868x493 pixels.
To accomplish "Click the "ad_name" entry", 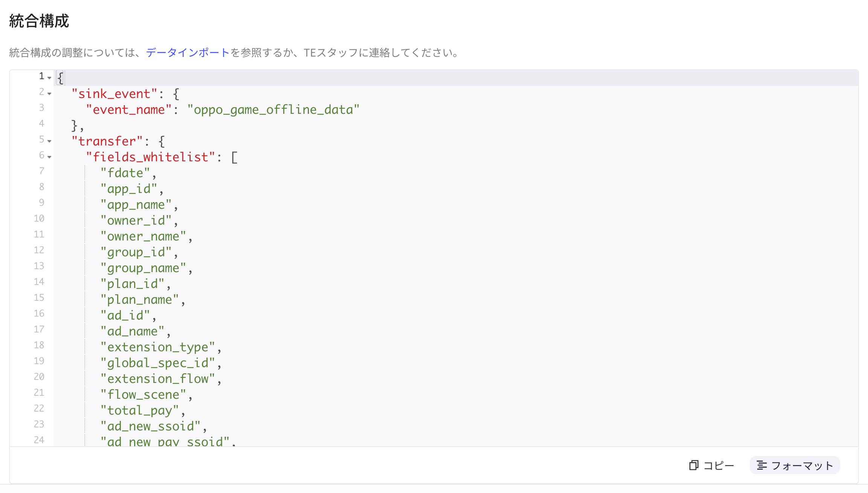I will (x=132, y=331).
